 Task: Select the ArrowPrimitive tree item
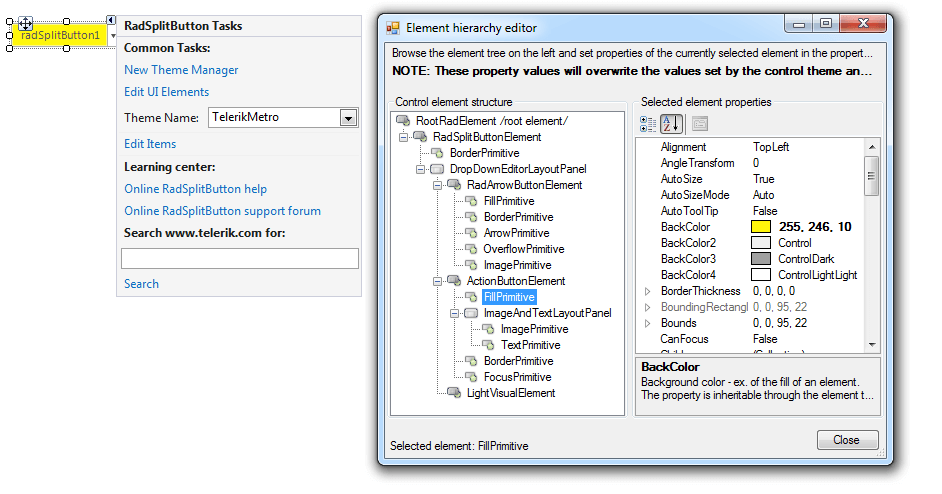(x=516, y=233)
